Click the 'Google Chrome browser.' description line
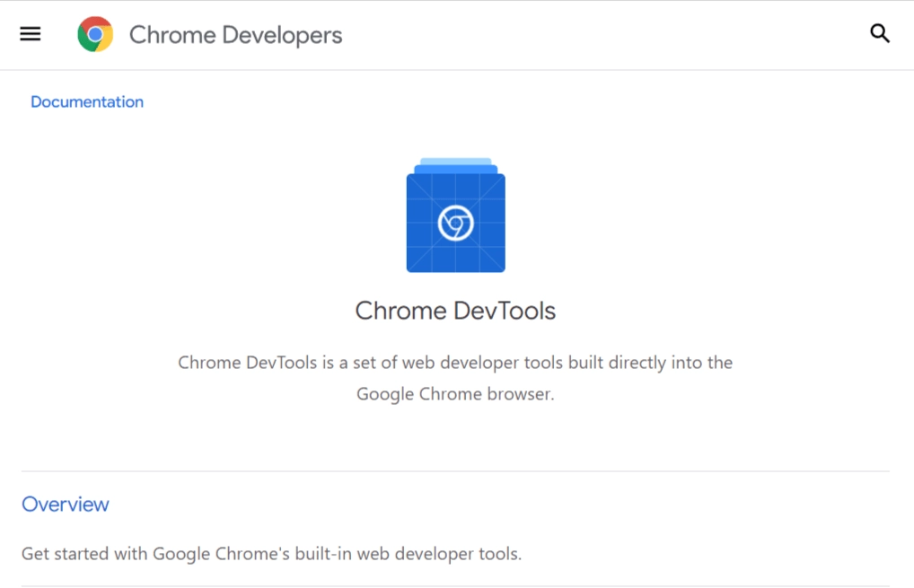Screen dimensions: 914x588 455,394
